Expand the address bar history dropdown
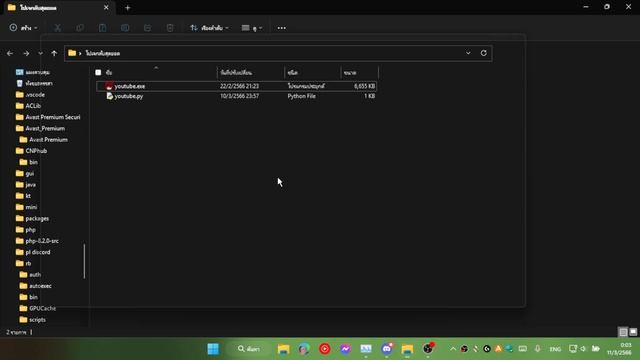The width and height of the screenshot is (640, 360). point(468,53)
